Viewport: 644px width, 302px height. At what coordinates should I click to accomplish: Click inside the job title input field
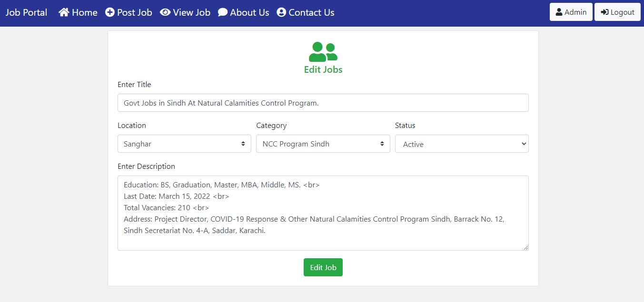[323, 102]
